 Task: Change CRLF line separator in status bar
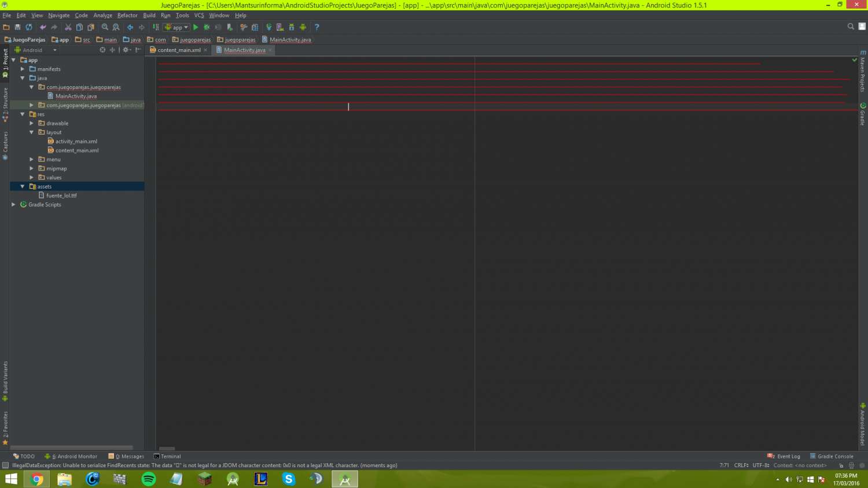pyautogui.click(x=741, y=465)
